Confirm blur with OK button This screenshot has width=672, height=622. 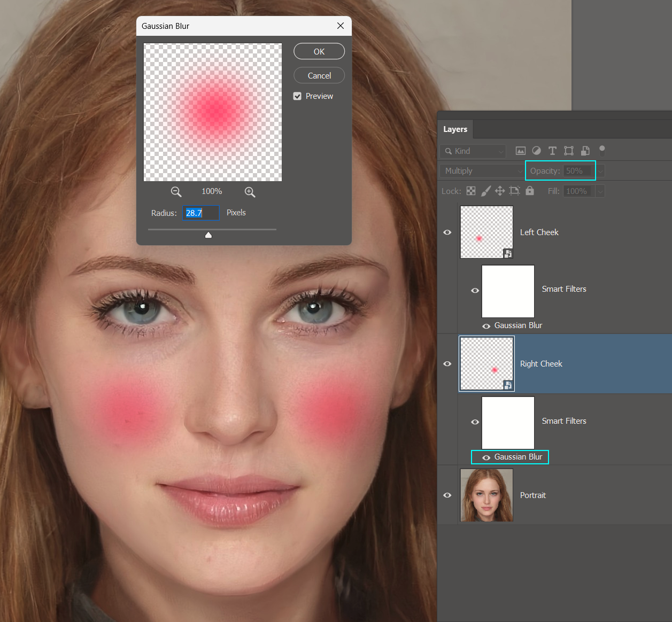pos(319,51)
